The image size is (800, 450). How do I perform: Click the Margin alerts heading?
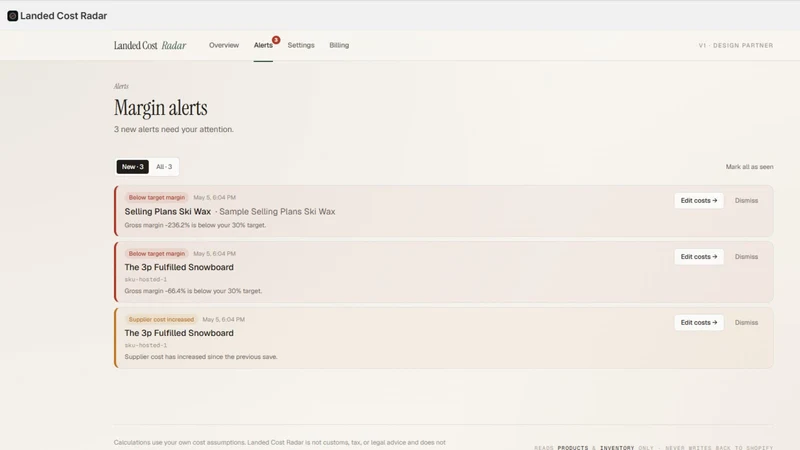click(x=160, y=108)
